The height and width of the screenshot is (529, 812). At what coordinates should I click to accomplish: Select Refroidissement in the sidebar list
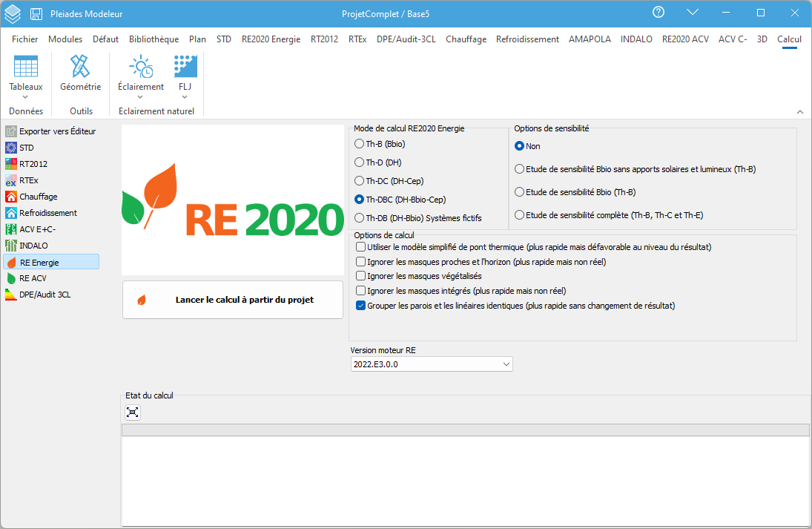click(41, 213)
